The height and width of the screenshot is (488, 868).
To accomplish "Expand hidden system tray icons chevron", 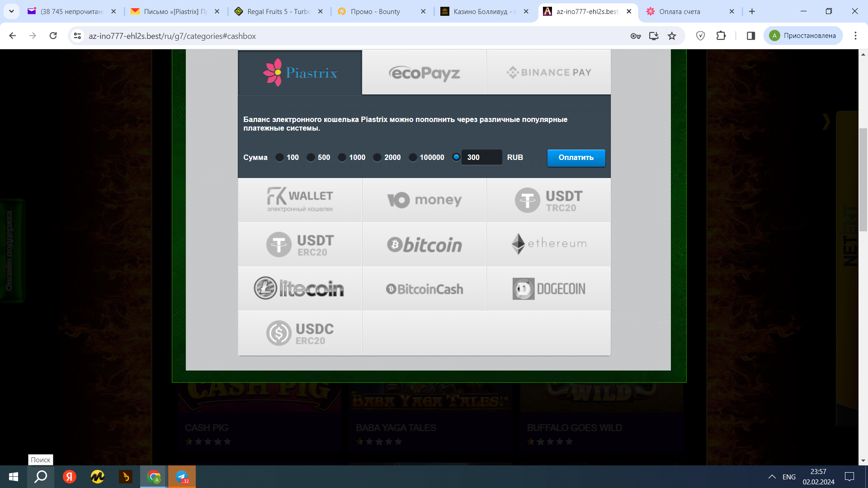I will (x=772, y=477).
